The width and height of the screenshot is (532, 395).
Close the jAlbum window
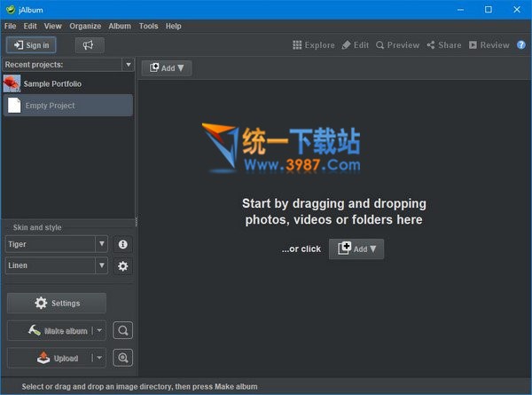point(517,10)
